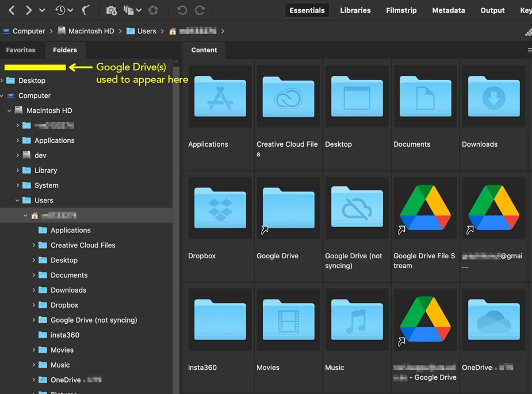The width and height of the screenshot is (532, 394).
Task: Open the '- Google Drive' shortcut icon
Action: pos(425,320)
